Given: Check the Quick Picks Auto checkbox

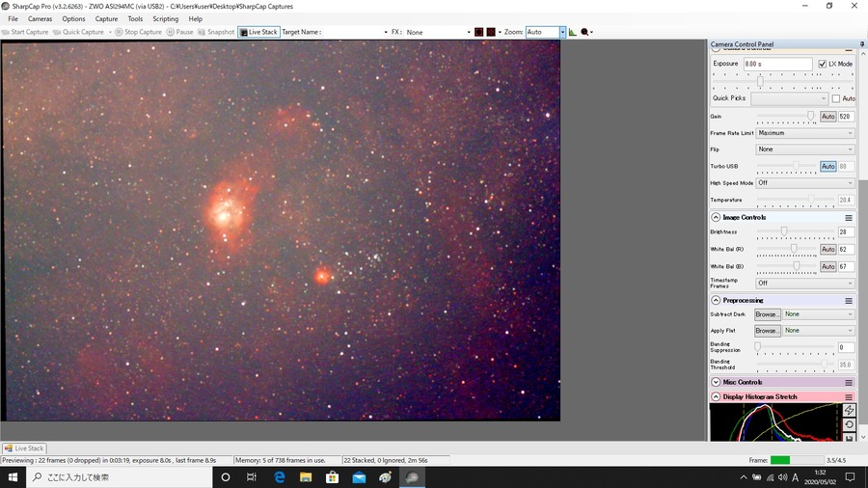Looking at the screenshot, I should [x=836, y=98].
